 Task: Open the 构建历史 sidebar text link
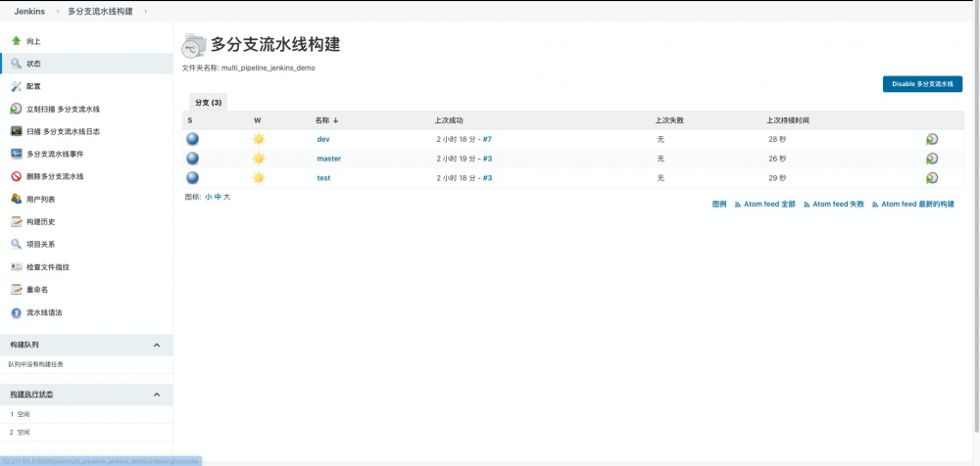click(40, 222)
